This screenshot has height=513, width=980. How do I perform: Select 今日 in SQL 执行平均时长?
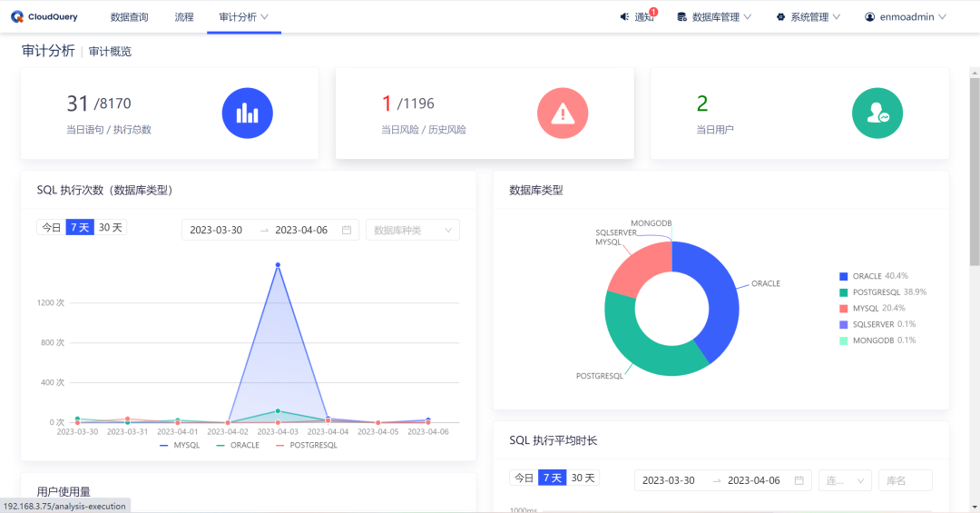[x=524, y=478]
